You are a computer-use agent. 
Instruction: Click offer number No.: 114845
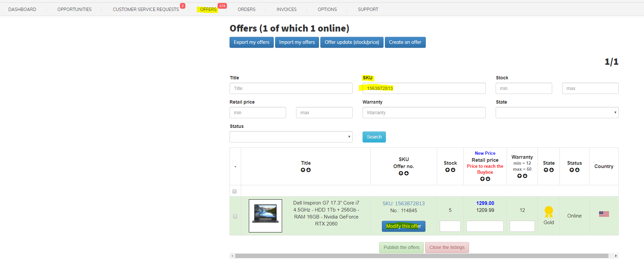pyautogui.click(x=403, y=211)
